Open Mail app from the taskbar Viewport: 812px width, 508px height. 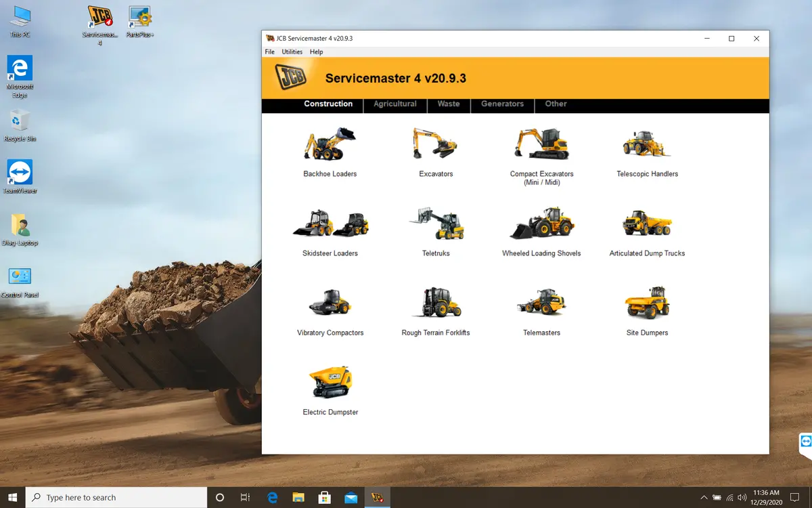click(x=351, y=497)
